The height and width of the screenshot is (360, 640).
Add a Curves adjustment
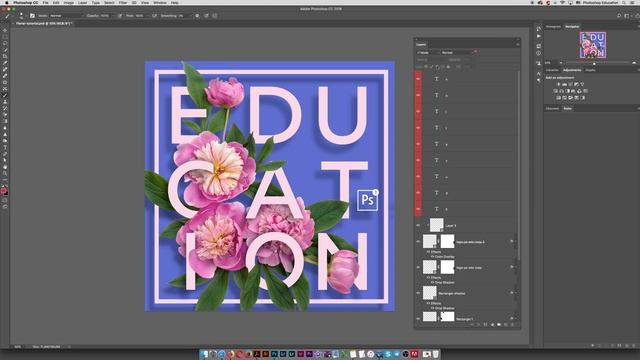570,84
